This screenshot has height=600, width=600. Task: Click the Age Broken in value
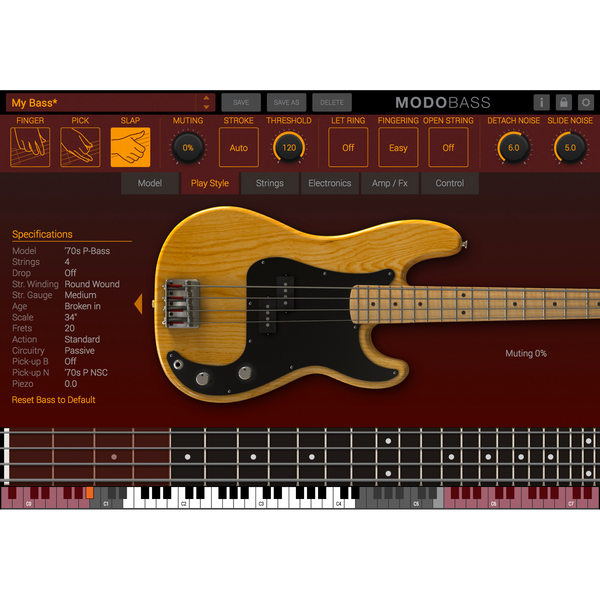82,307
